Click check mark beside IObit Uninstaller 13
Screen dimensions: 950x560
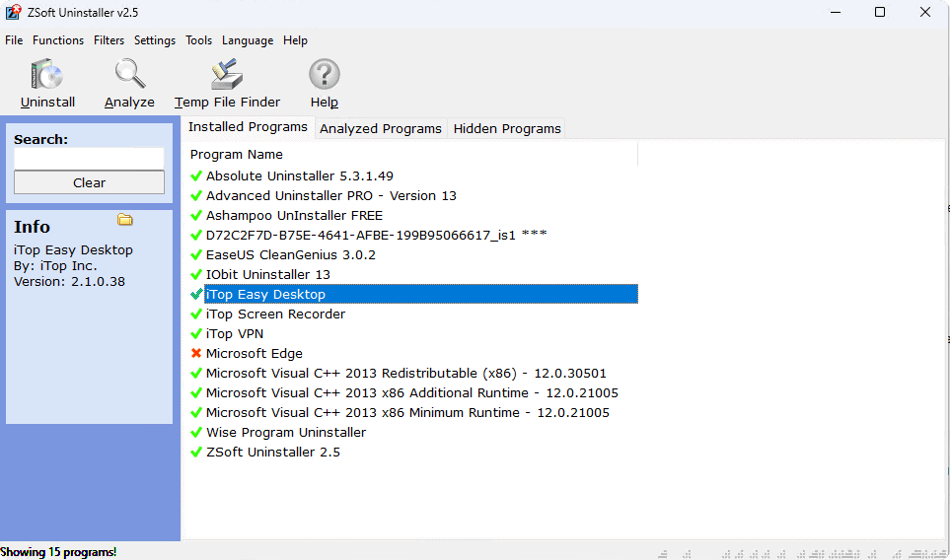tap(195, 275)
